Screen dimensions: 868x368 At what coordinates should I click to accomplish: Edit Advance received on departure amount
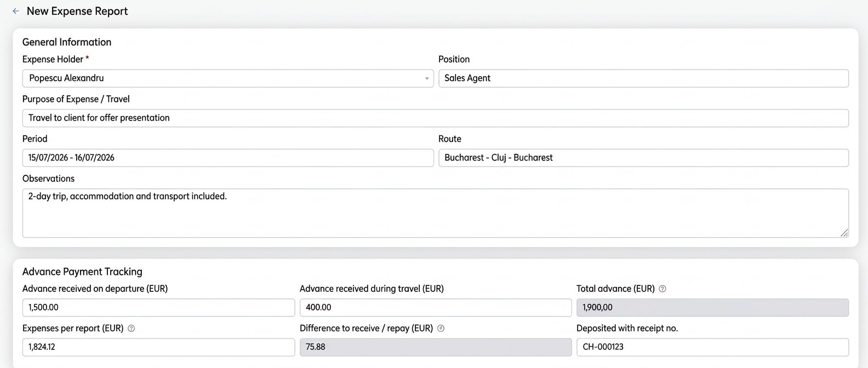[158, 307]
